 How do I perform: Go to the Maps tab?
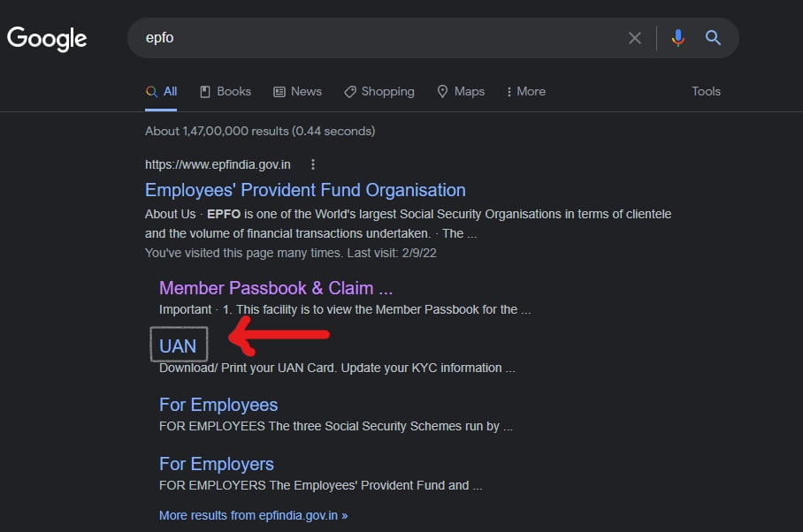(461, 92)
